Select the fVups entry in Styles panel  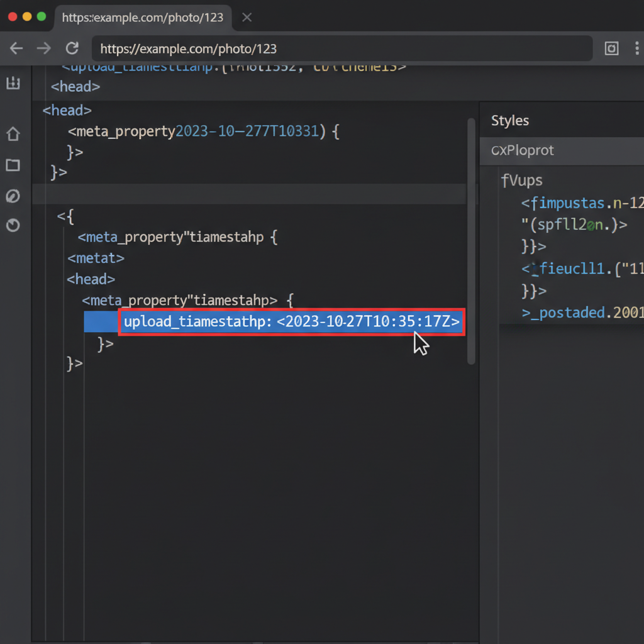521,180
